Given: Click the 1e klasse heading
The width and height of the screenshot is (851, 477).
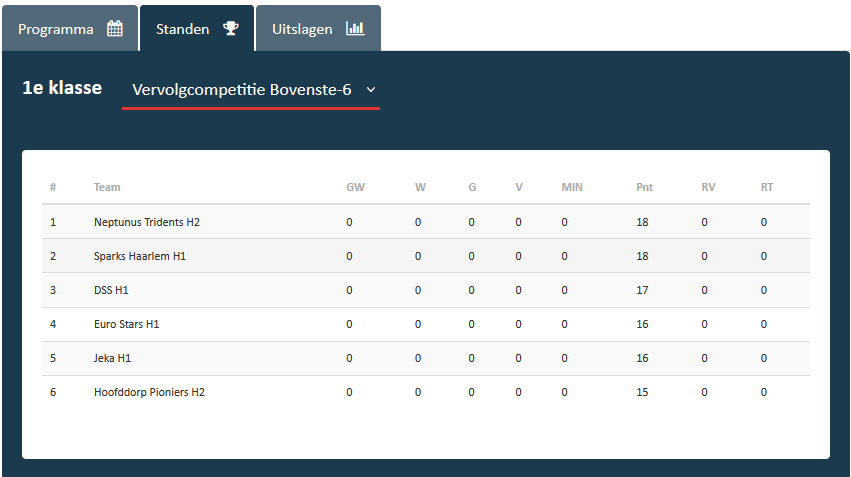Looking at the screenshot, I should pos(62,88).
